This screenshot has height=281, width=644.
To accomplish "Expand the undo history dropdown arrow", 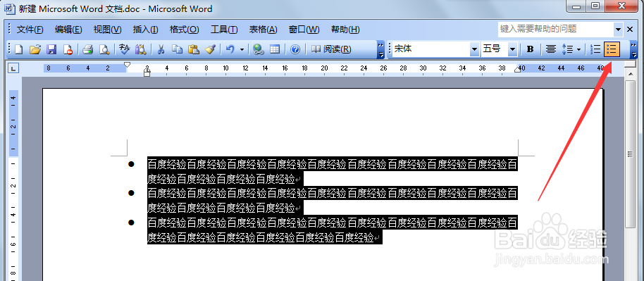I will [x=242, y=50].
